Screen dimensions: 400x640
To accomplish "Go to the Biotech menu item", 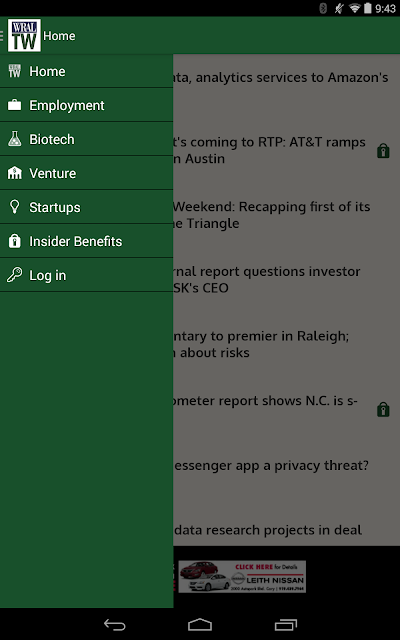I will coord(87,139).
